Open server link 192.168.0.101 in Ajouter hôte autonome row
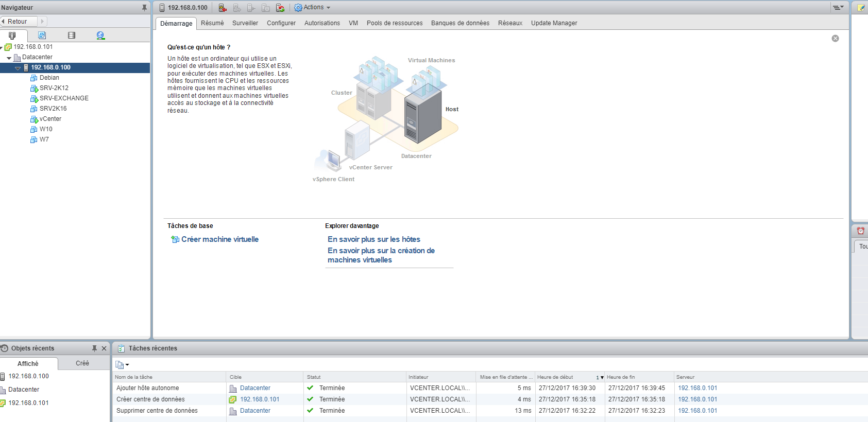Viewport: 868px width, 422px height. coord(697,388)
